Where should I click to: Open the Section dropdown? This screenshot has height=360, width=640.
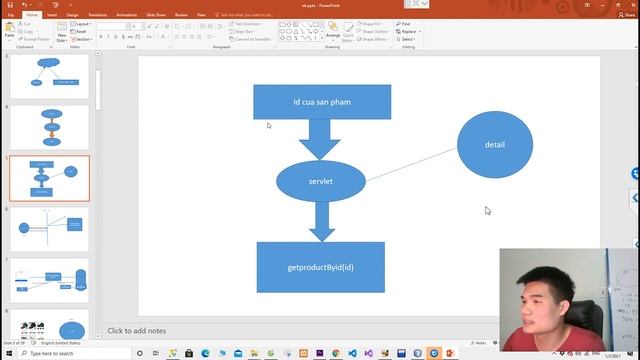82,39
